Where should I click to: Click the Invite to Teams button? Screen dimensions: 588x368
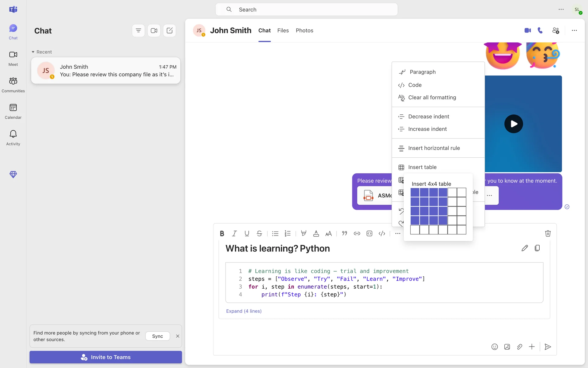(x=106, y=357)
